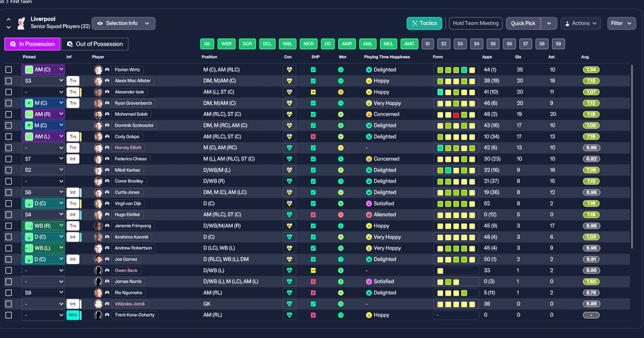Tick the checkbox for Virgil van Dijk

tap(9, 204)
